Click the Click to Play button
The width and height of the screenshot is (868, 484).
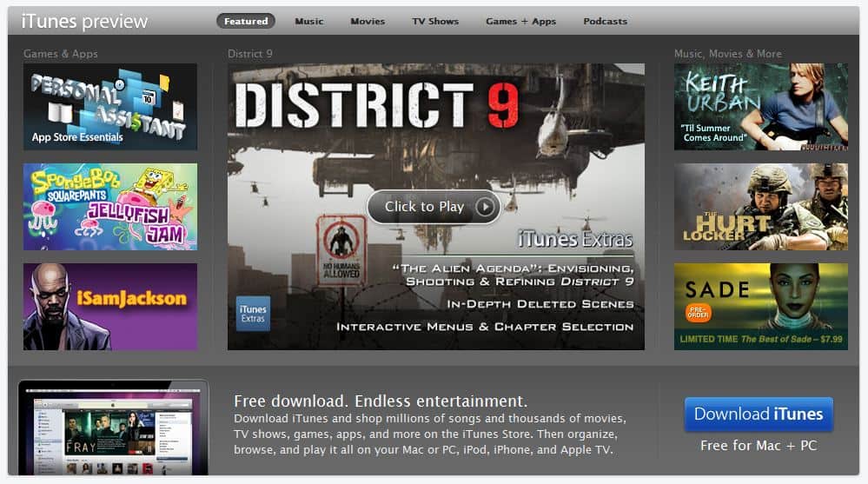[434, 207]
